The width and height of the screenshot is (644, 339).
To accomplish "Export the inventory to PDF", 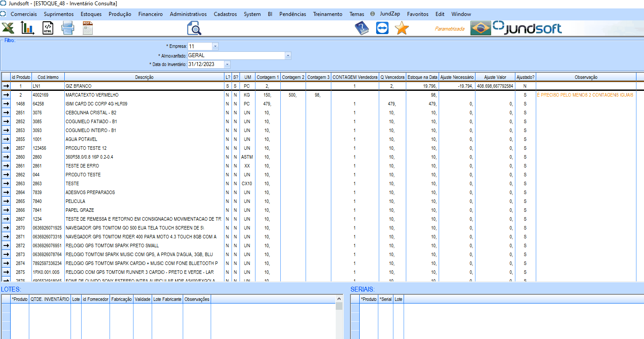I will (x=87, y=28).
